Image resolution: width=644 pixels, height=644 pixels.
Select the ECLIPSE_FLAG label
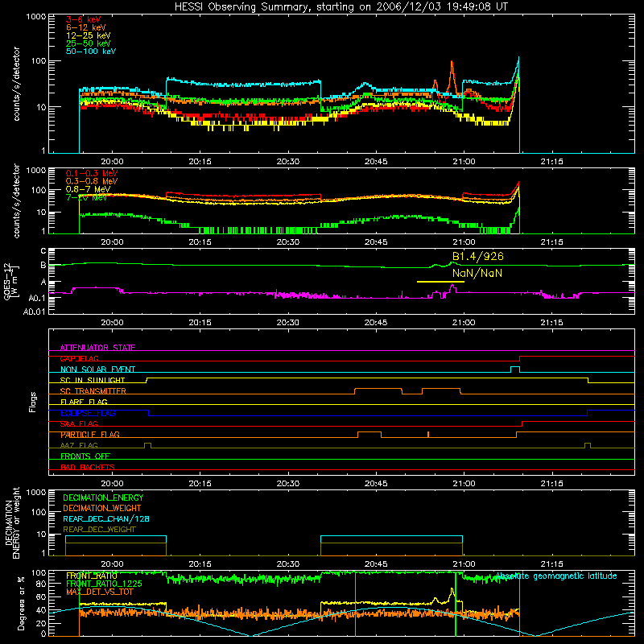(x=88, y=413)
